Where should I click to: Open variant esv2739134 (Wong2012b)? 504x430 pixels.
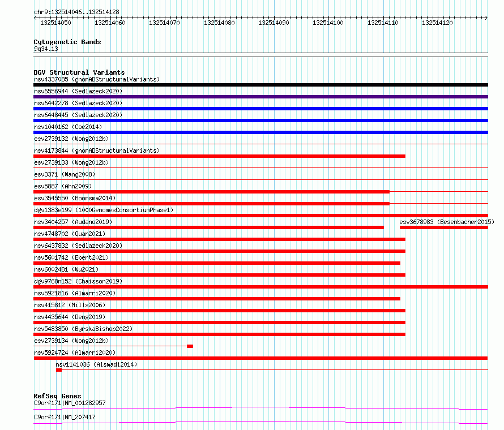click(x=71, y=341)
